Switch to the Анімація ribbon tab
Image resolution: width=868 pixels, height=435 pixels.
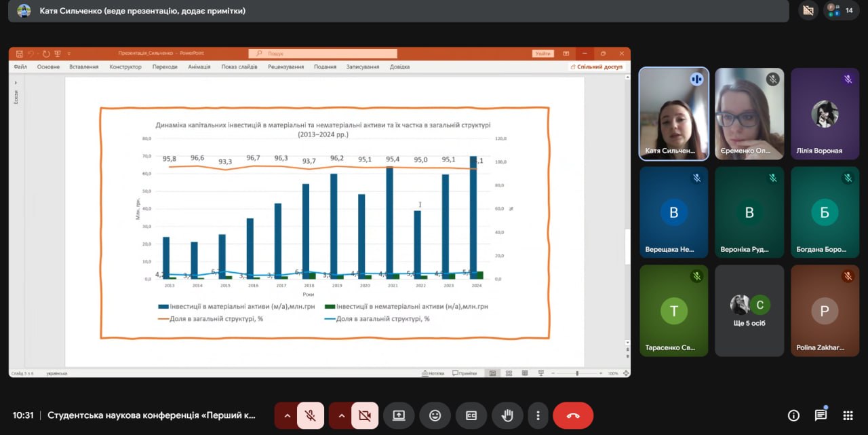[x=199, y=67]
